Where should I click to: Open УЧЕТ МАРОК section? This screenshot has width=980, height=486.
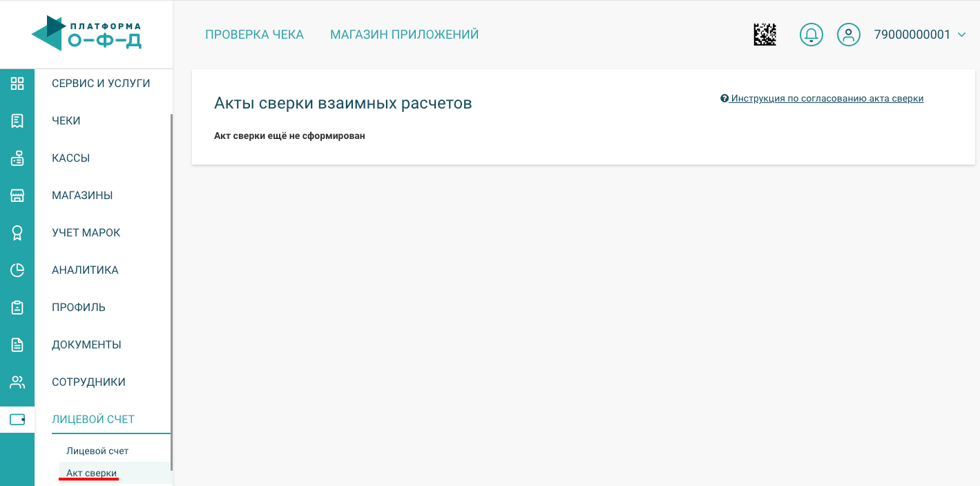pos(86,233)
